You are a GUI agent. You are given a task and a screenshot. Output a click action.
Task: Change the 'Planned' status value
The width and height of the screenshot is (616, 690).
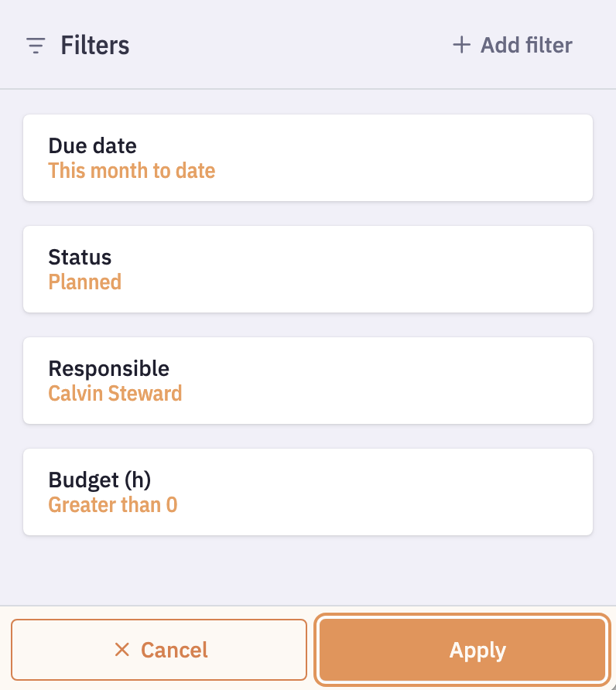click(85, 282)
